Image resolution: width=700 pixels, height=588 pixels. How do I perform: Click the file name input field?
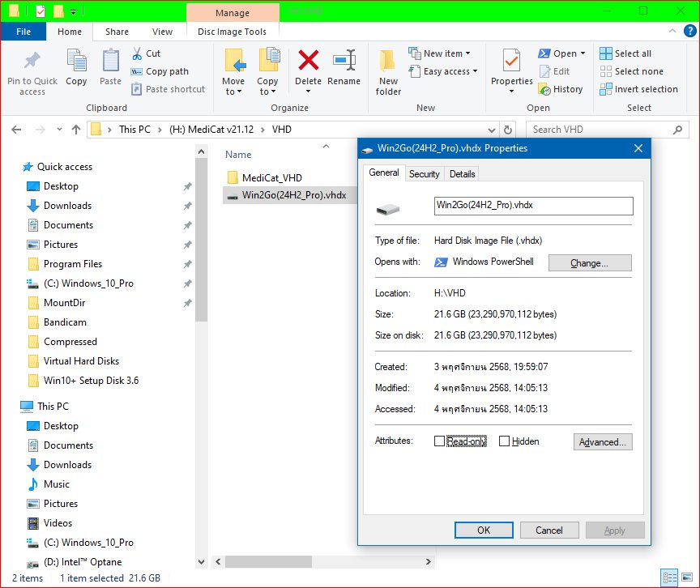533,206
